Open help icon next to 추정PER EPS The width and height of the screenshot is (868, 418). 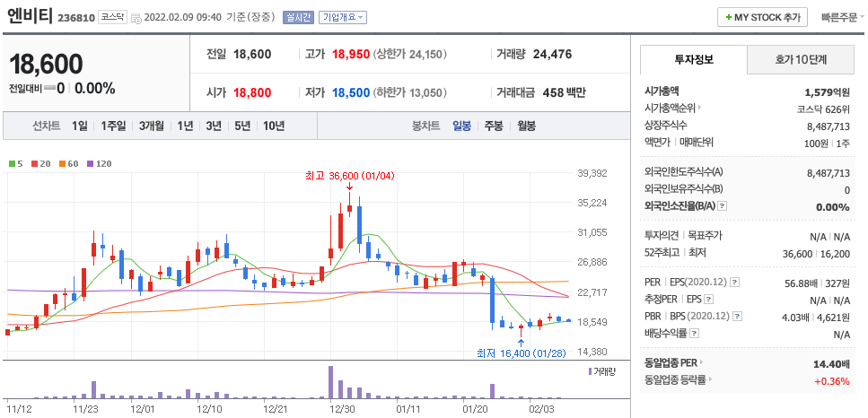tap(708, 299)
